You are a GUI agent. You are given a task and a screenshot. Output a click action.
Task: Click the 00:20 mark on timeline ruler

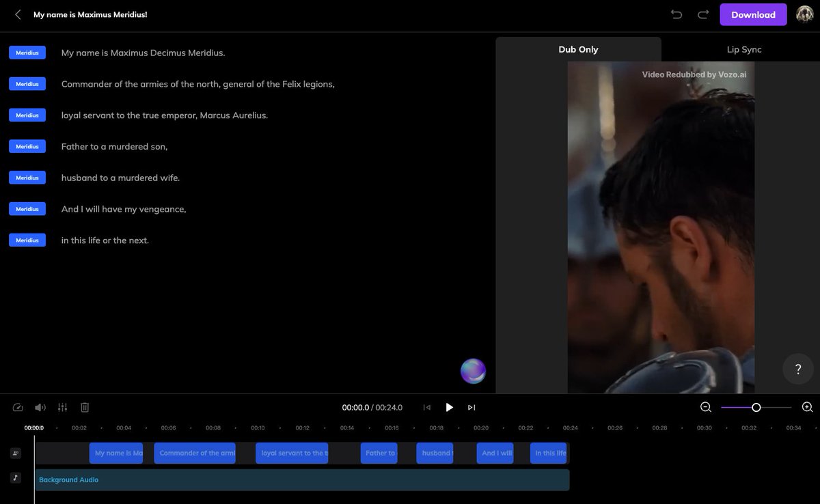[481, 428]
